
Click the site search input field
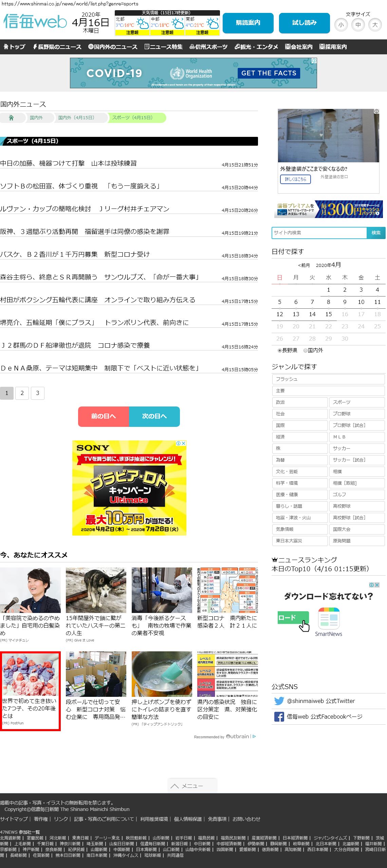(319, 233)
